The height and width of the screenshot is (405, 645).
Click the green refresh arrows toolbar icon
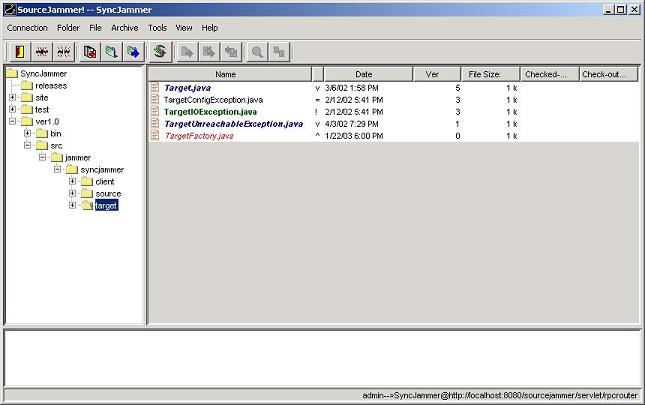[160, 52]
